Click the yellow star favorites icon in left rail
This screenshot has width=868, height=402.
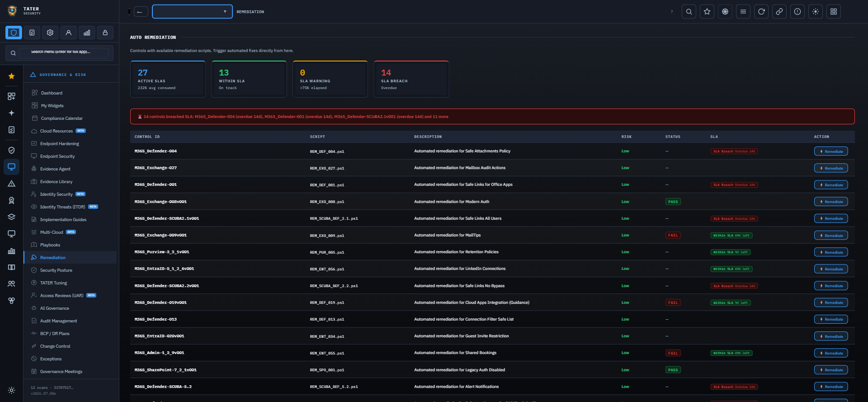pos(12,76)
